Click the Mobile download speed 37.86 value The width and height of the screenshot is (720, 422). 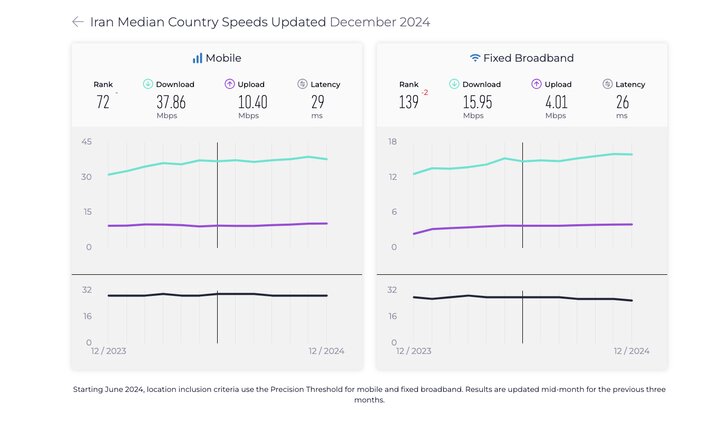(171, 101)
